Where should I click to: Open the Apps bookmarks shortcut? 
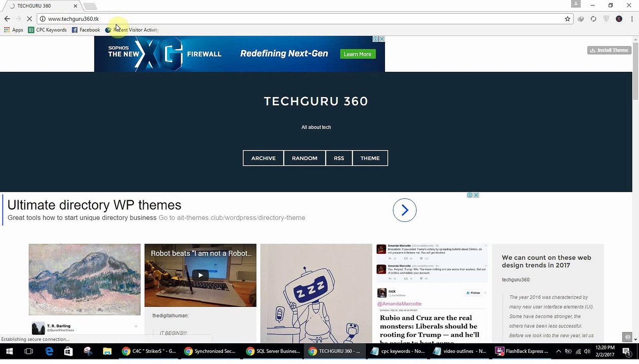tap(14, 30)
